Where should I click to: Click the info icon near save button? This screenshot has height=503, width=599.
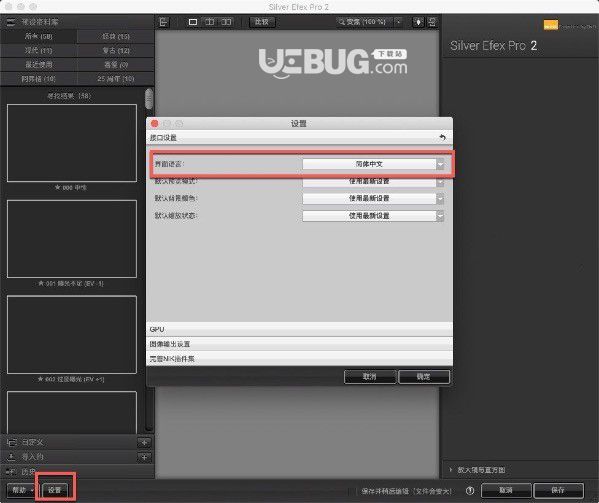(470, 491)
